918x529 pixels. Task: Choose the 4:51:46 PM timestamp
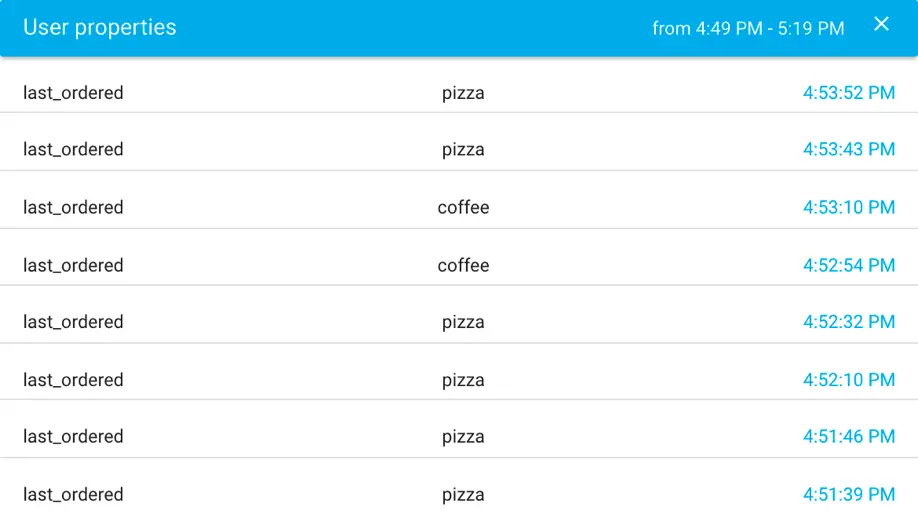pyautogui.click(x=848, y=436)
